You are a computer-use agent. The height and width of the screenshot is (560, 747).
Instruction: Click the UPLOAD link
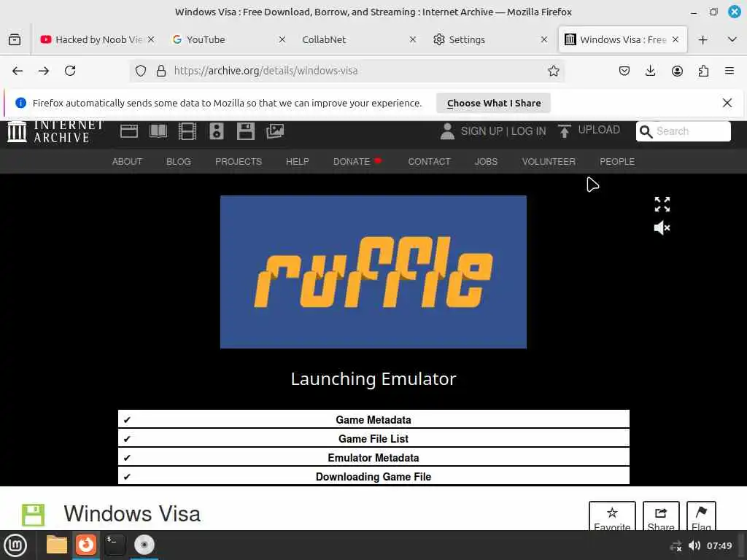click(x=599, y=130)
